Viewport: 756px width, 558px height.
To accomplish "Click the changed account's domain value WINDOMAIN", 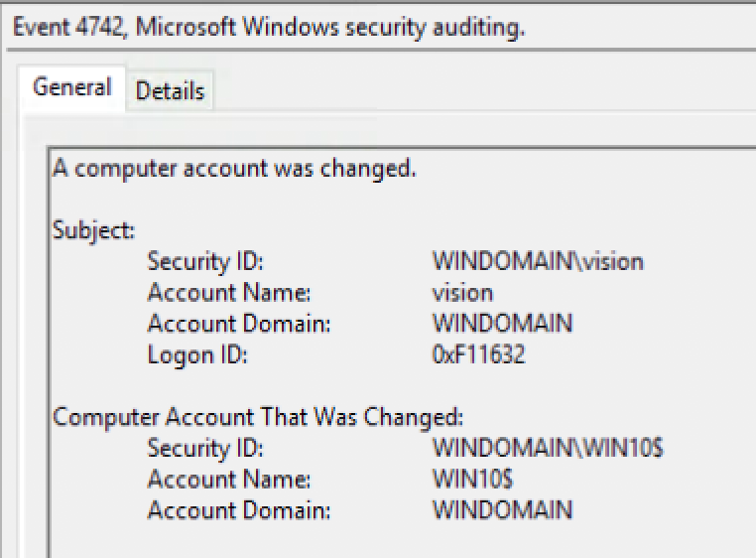I will (x=502, y=510).
